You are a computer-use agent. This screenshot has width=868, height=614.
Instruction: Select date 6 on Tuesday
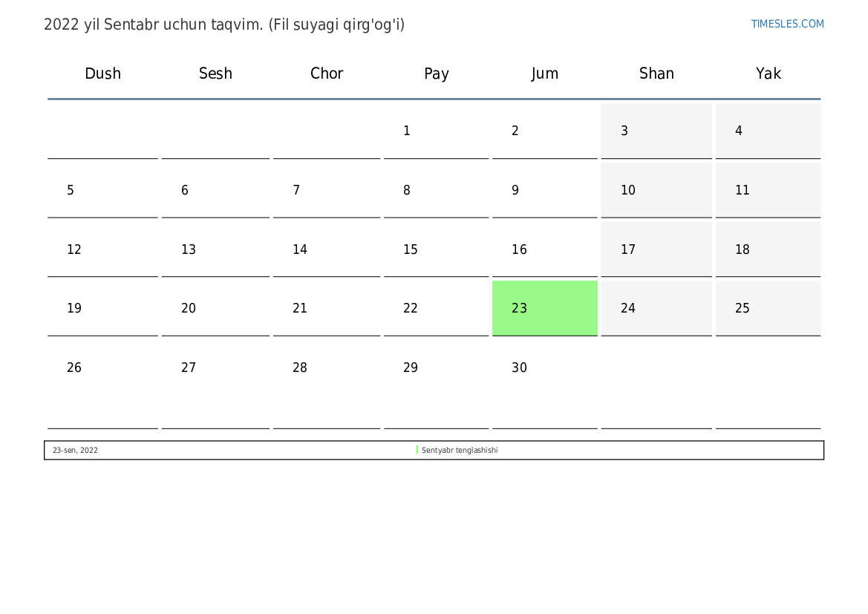click(215, 191)
